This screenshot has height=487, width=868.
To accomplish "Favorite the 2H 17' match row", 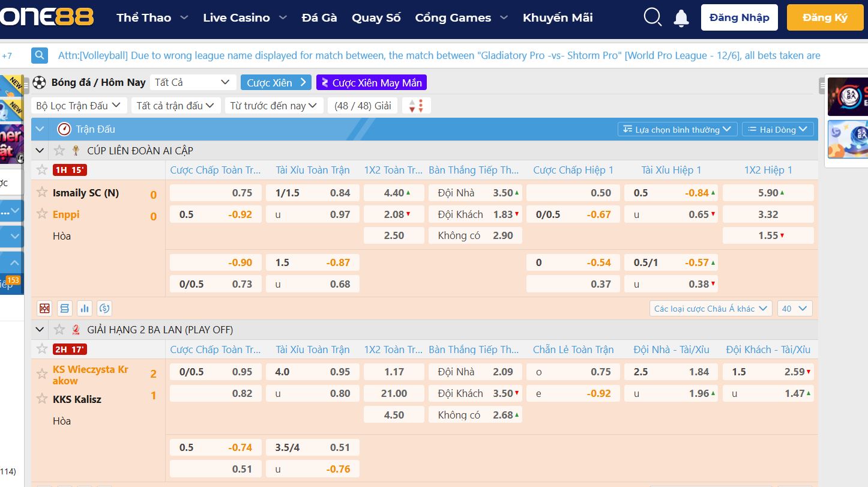I will [42, 349].
